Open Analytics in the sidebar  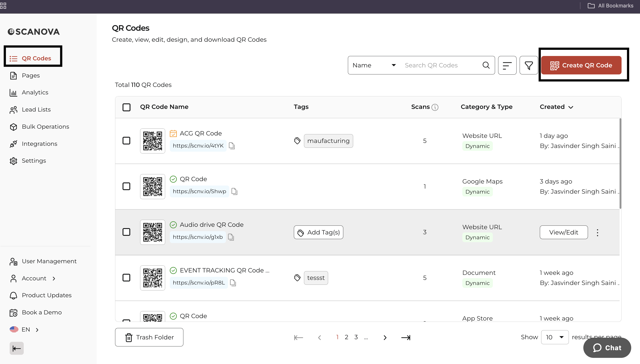pyautogui.click(x=35, y=92)
